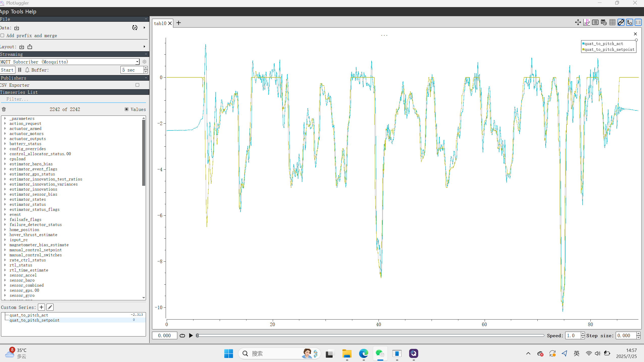Select the sensor_accel tree item
Viewport: 644px width, 362px height.
[x=23, y=275]
